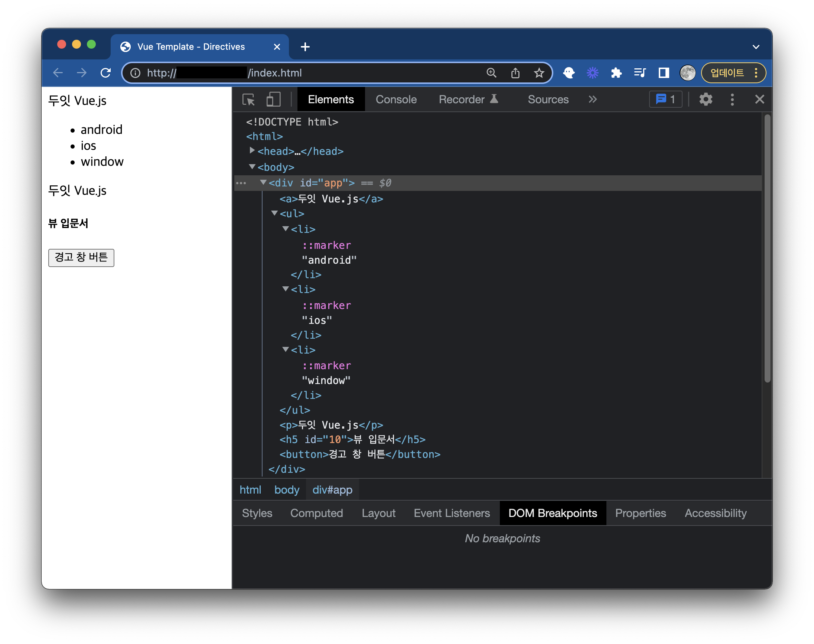Show more DevTools tabs chevron

point(592,100)
